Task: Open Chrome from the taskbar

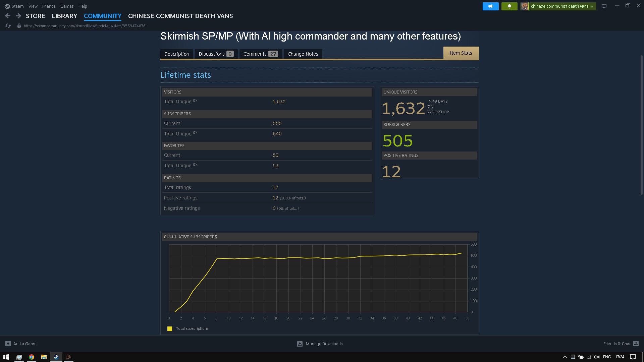Action: click(32, 357)
